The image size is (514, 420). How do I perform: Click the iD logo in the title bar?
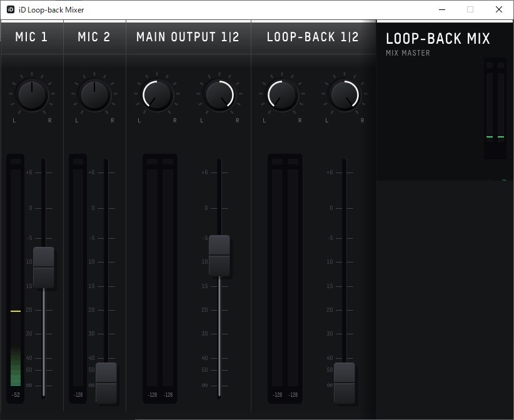(x=11, y=9)
